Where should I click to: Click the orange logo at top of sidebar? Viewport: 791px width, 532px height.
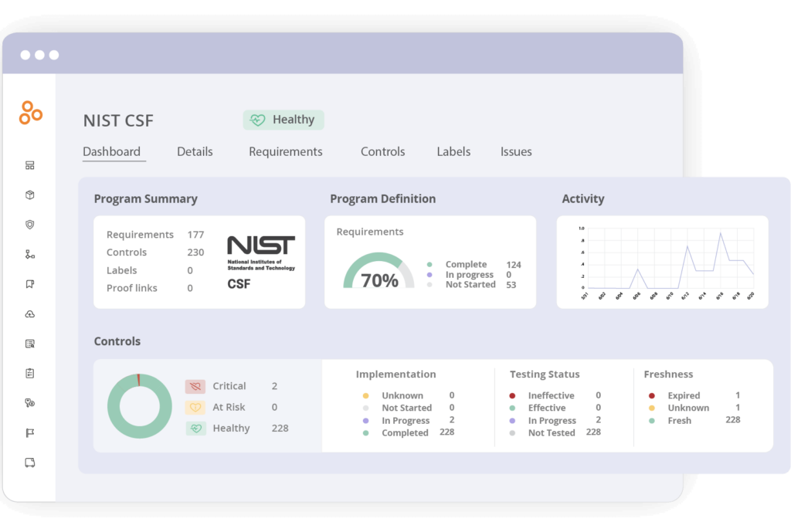point(30,113)
